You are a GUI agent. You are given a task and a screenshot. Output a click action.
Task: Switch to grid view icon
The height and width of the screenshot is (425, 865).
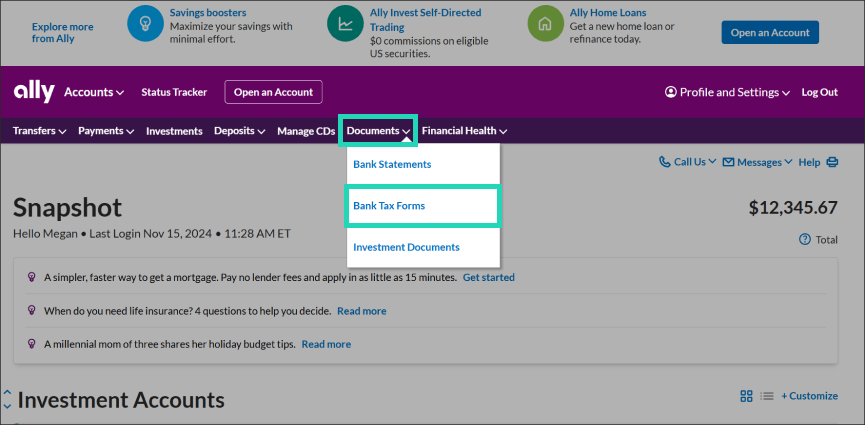click(x=746, y=396)
